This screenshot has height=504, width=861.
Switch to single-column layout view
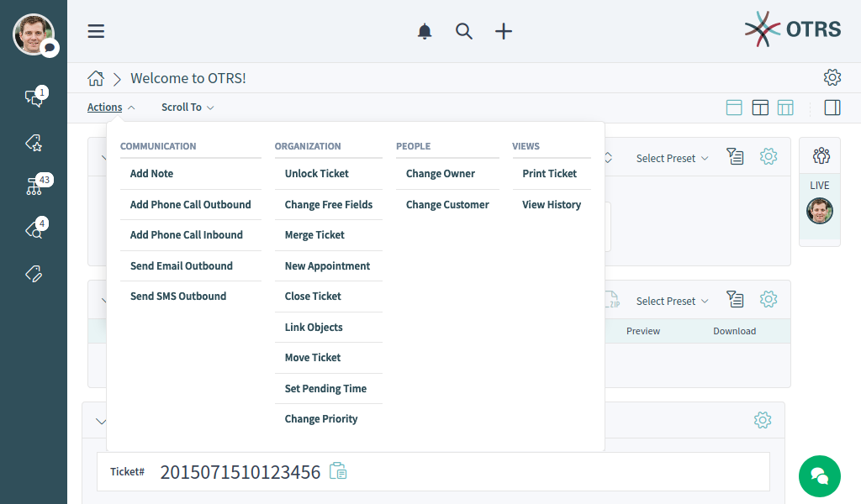coord(734,108)
